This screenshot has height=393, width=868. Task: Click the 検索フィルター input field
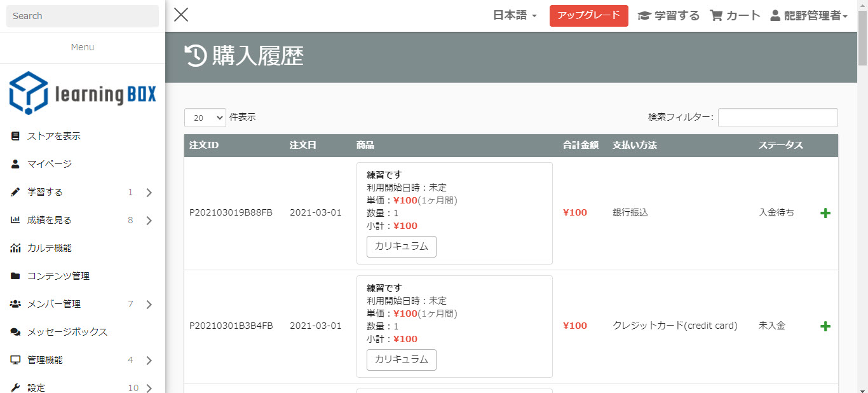click(x=777, y=118)
